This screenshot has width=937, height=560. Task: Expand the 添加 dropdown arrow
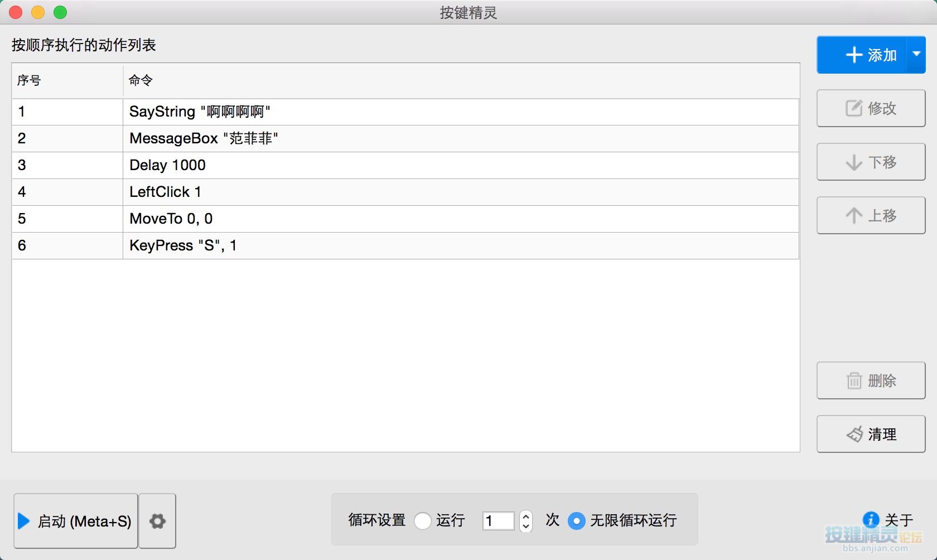916,55
